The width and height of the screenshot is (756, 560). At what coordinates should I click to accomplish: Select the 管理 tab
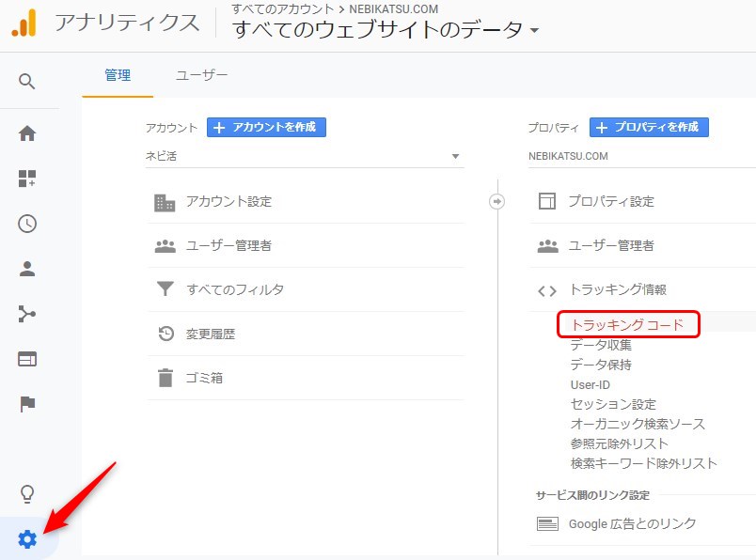118,75
